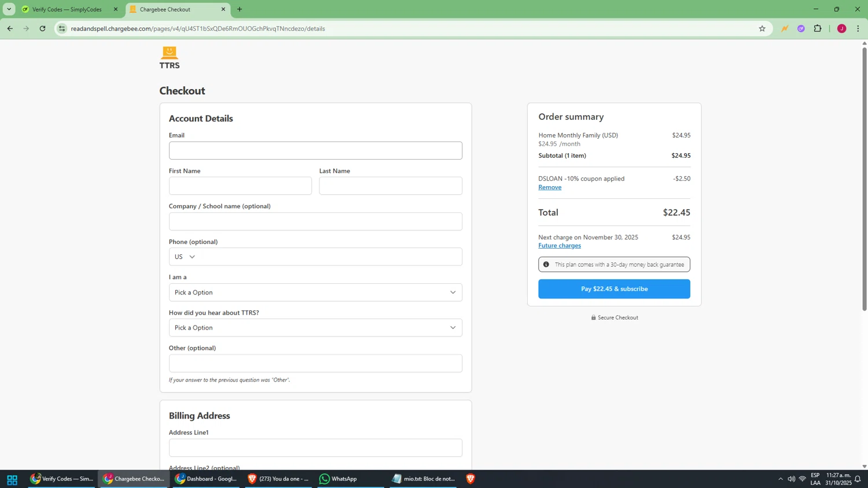
Task: Remove the DSLOAN coupon
Action: 550,187
